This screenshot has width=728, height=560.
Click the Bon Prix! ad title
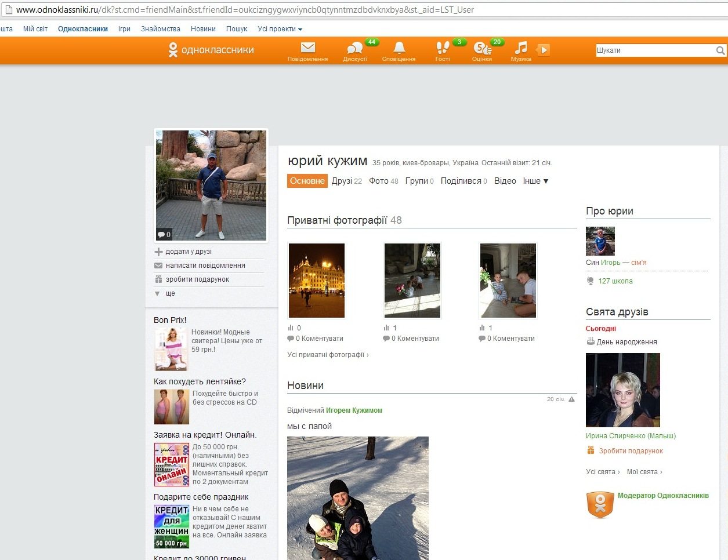pyautogui.click(x=170, y=320)
